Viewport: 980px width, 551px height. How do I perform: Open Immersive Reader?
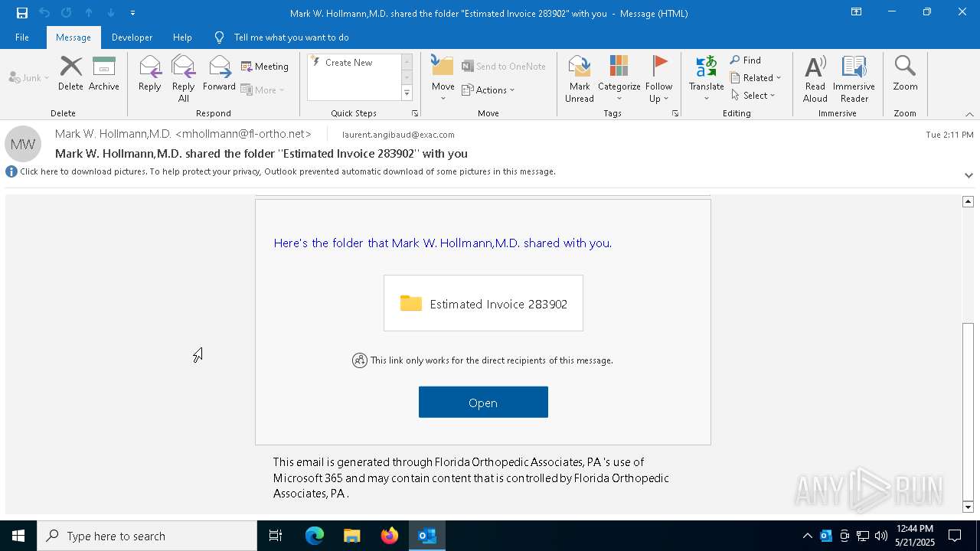point(854,79)
